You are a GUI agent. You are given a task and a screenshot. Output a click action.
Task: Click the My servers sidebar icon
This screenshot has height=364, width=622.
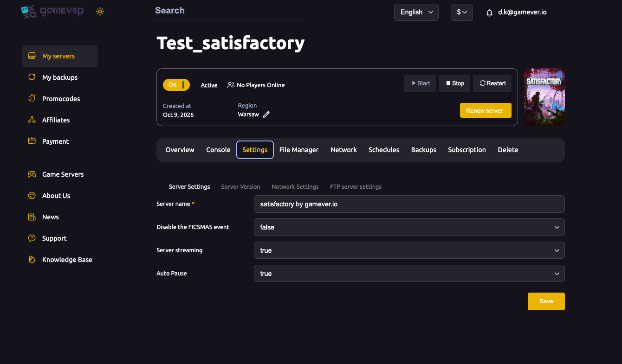[32, 56]
